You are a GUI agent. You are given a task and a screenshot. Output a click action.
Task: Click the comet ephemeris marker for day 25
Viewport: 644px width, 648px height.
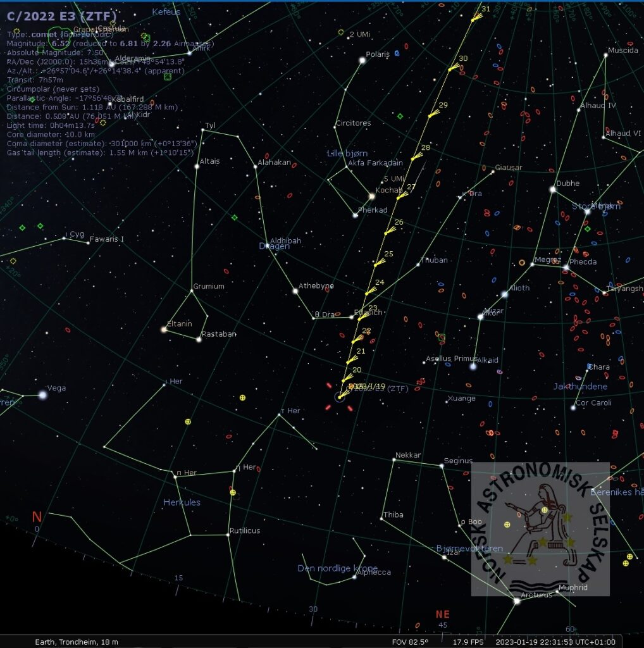[378, 263]
